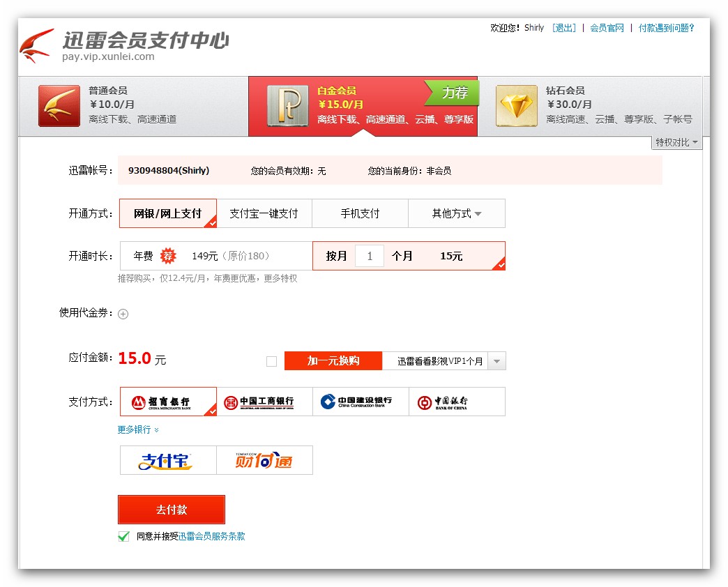Select Bank of China payment option

(457, 402)
